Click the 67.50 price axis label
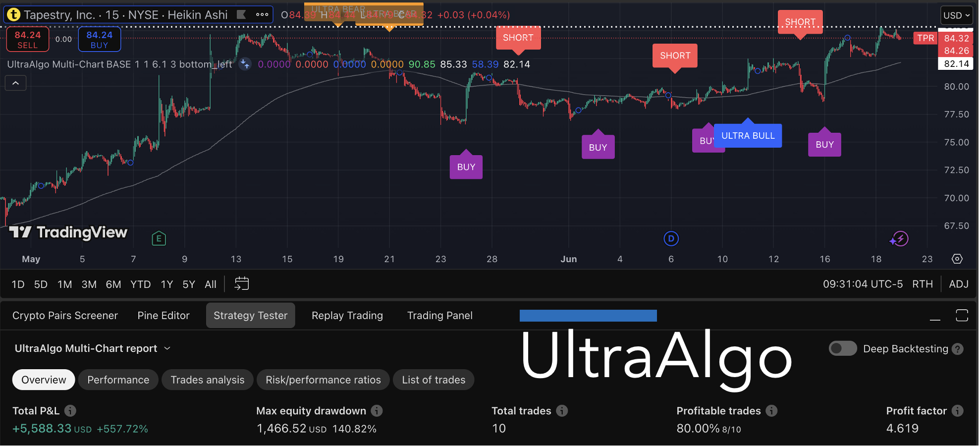Screen dimensions: 980x446 click(x=956, y=226)
